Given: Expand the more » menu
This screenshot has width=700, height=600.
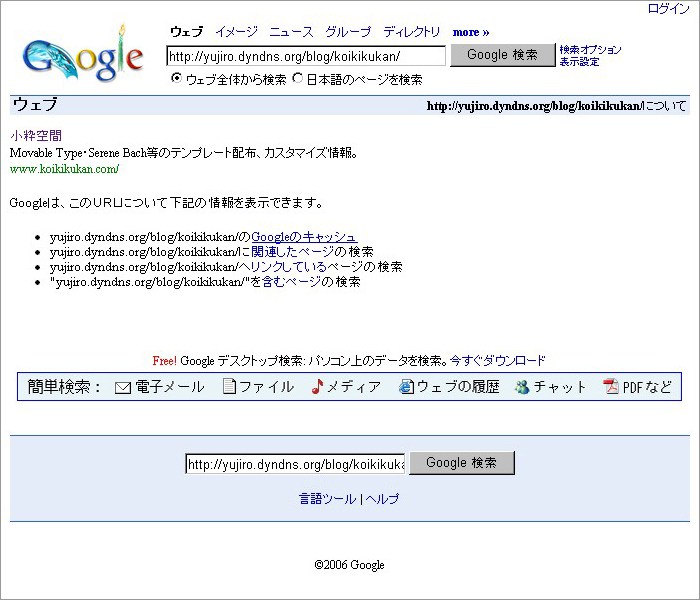Looking at the screenshot, I should tap(471, 32).
